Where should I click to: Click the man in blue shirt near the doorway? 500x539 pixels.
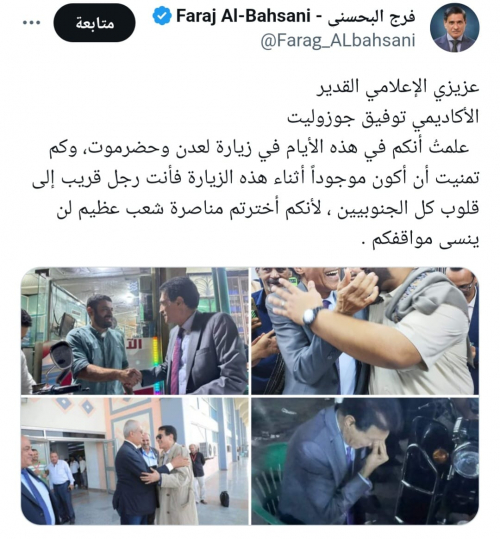pyautogui.click(x=61, y=484)
